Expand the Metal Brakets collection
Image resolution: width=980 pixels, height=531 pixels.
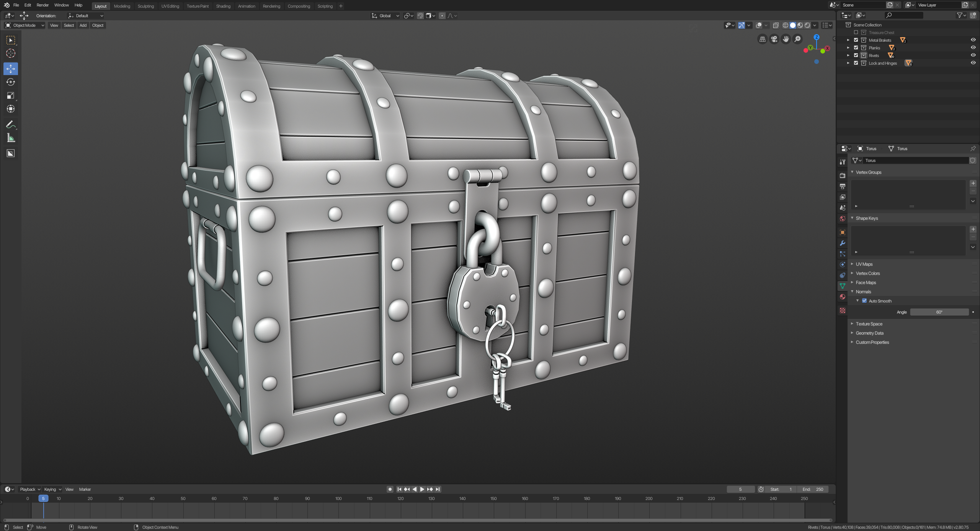point(848,40)
